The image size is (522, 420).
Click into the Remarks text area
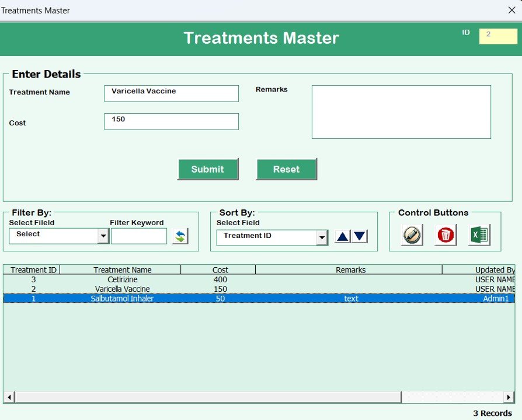401,112
